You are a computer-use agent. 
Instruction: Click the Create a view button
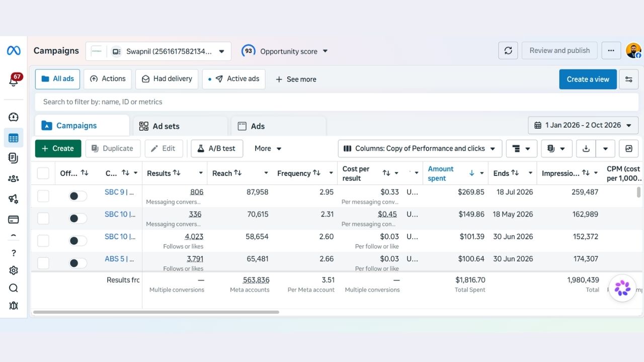[x=588, y=79]
